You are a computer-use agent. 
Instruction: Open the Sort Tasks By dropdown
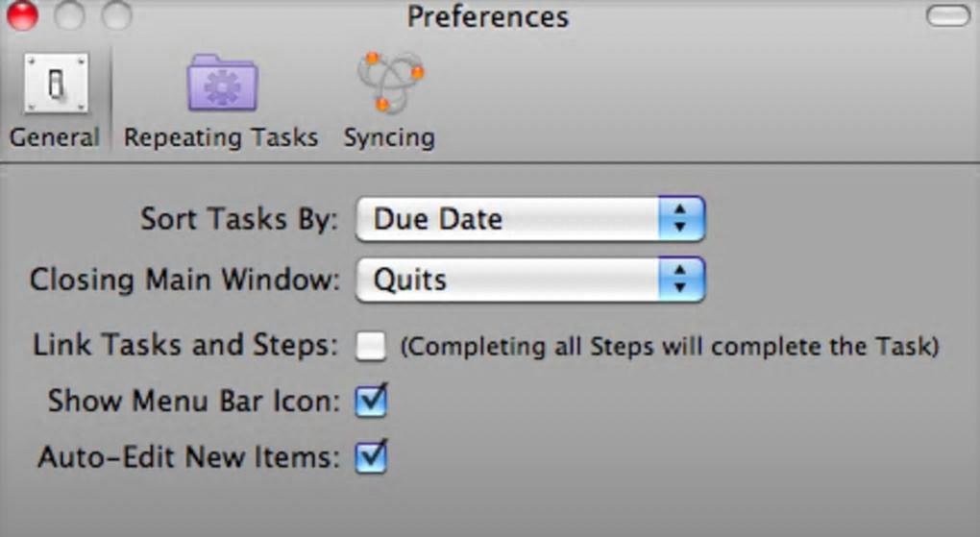(x=509, y=219)
